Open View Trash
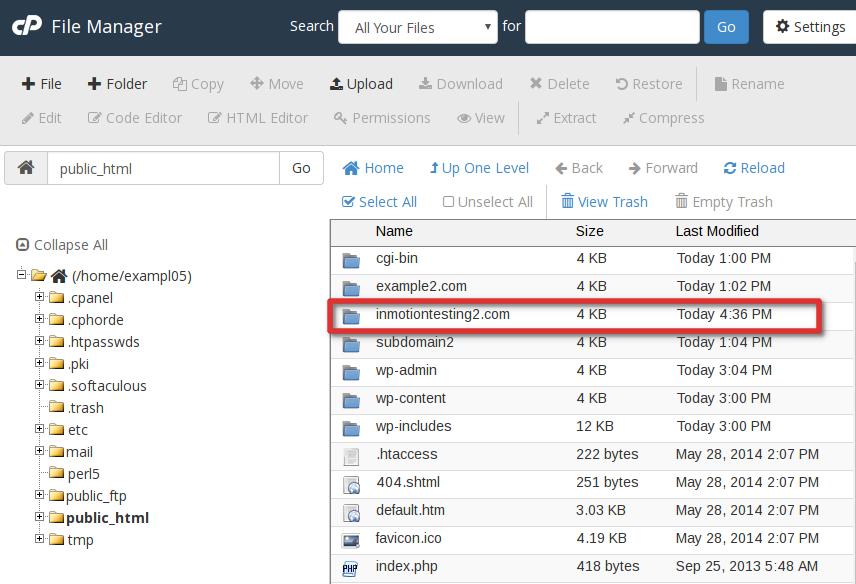 [604, 201]
